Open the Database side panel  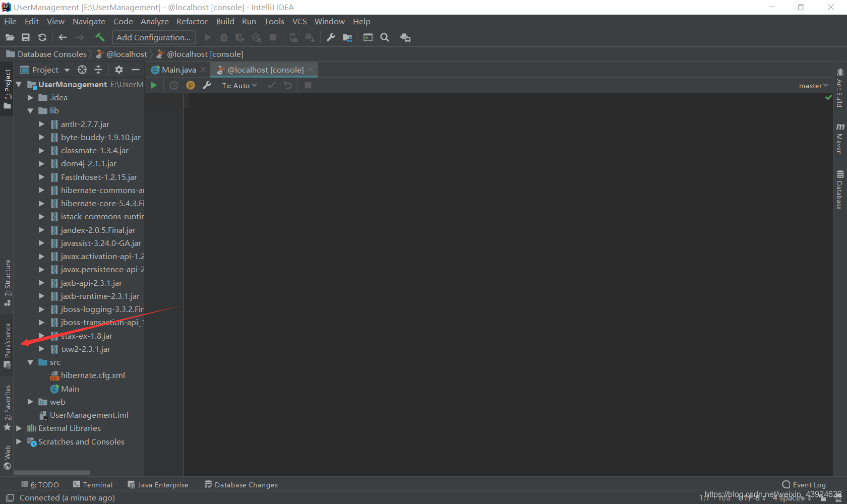point(839,190)
